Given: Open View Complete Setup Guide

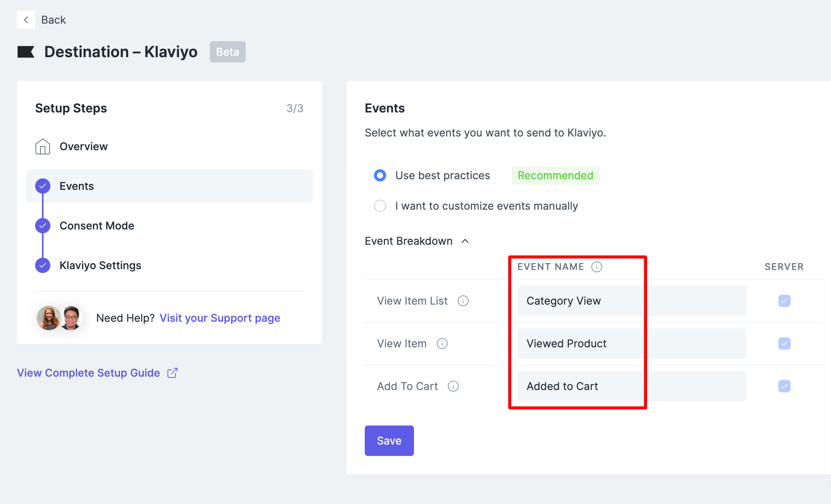Looking at the screenshot, I should point(88,372).
